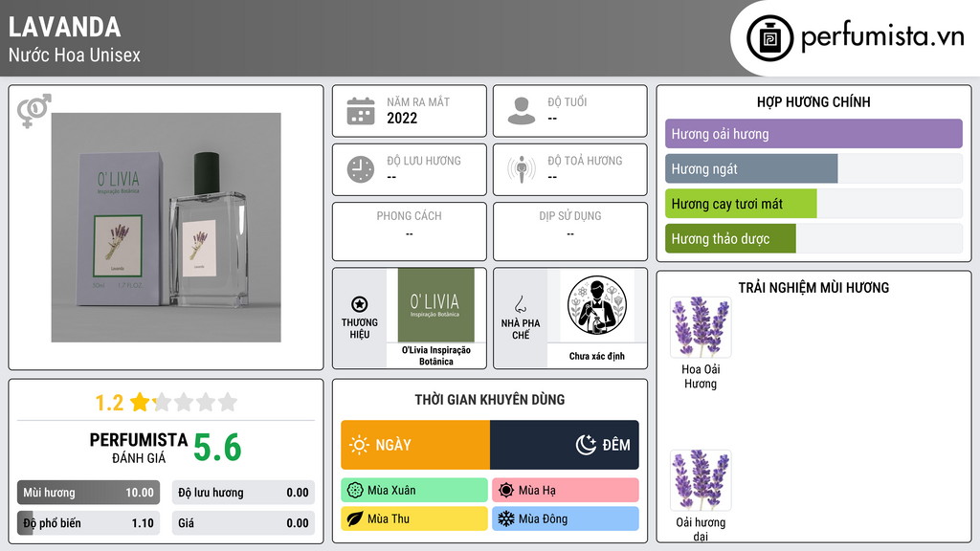Viewport: 980px width, 551px height.
Task: Click the sun icon in Ngày bar
Action: (360, 445)
